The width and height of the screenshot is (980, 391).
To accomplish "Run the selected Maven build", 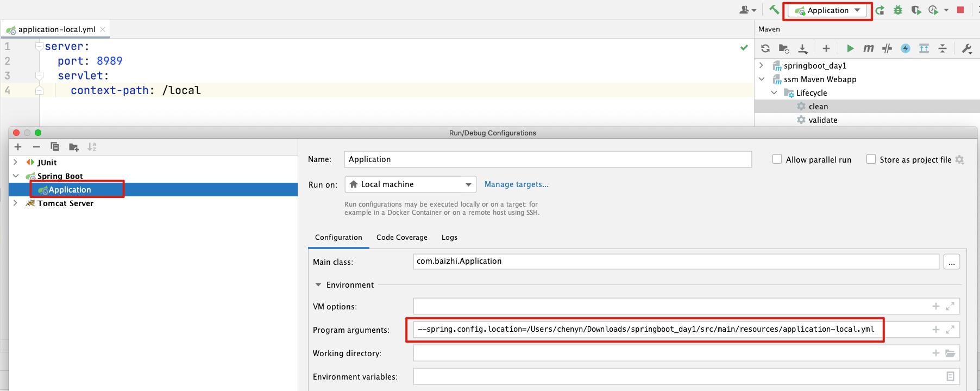I will pos(850,48).
